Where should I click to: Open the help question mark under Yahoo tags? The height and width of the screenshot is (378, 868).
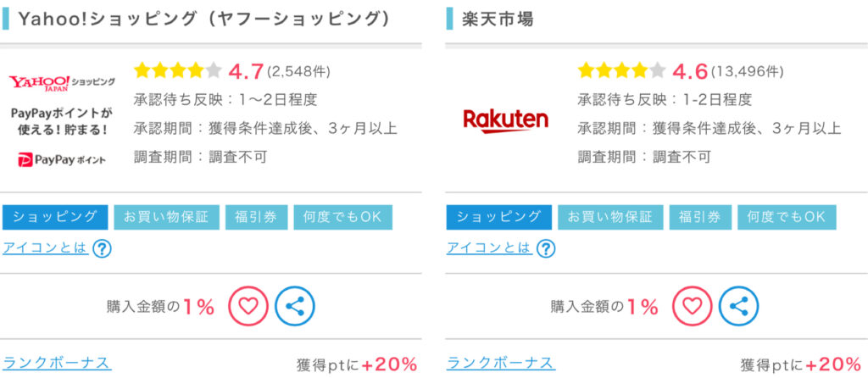[102, 249]
